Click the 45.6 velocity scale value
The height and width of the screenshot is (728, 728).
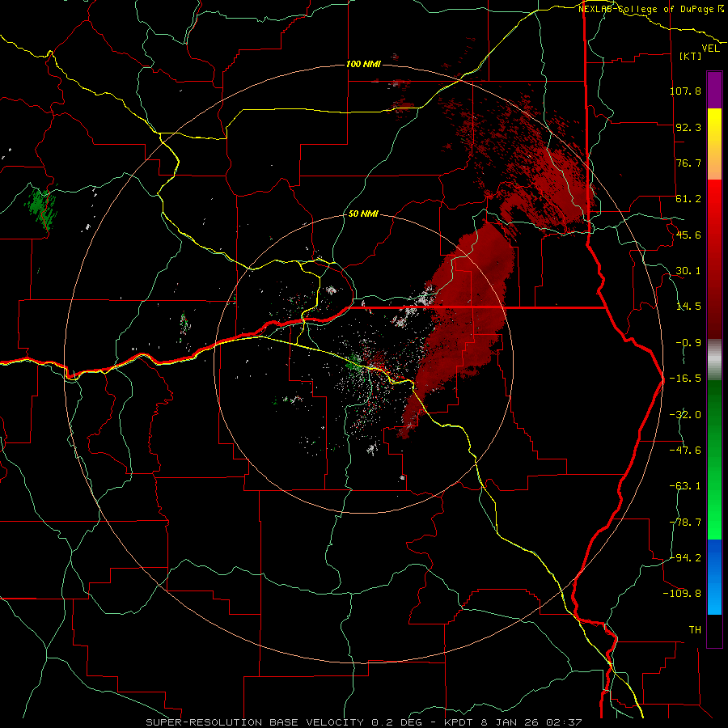(x=688, y=235)
